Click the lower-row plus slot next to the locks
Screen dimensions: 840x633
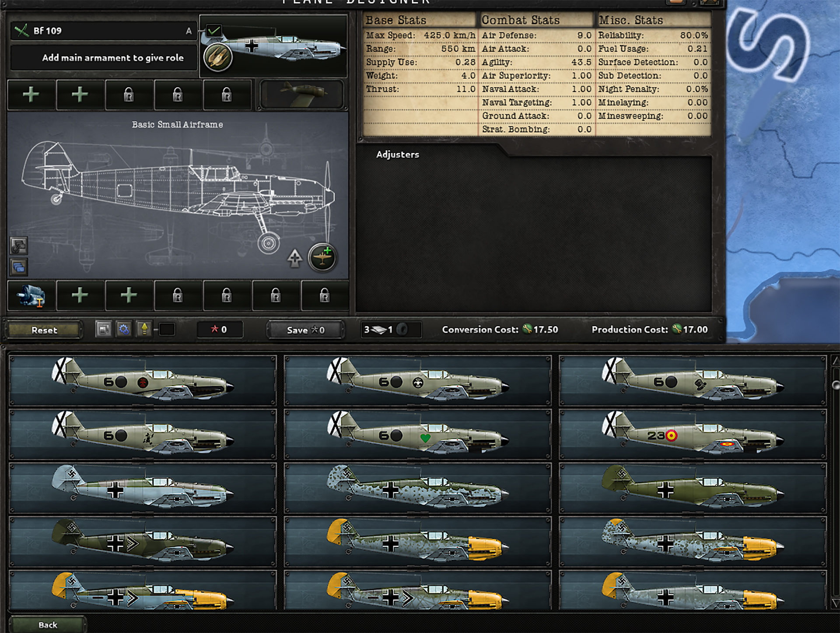point(129,295)
